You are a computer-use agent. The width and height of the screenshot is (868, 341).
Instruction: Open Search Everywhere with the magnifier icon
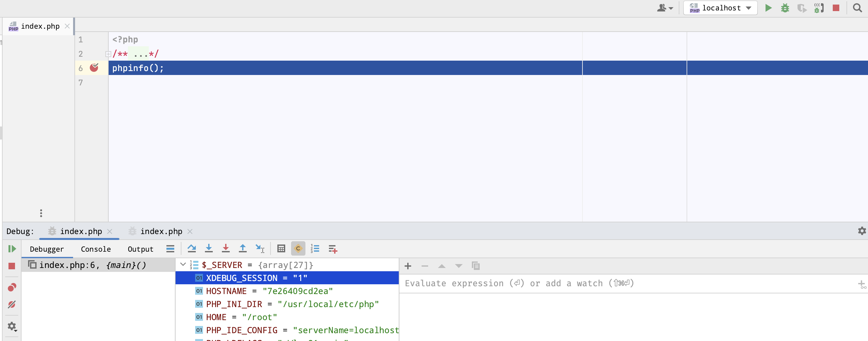(x=857, y=8)
